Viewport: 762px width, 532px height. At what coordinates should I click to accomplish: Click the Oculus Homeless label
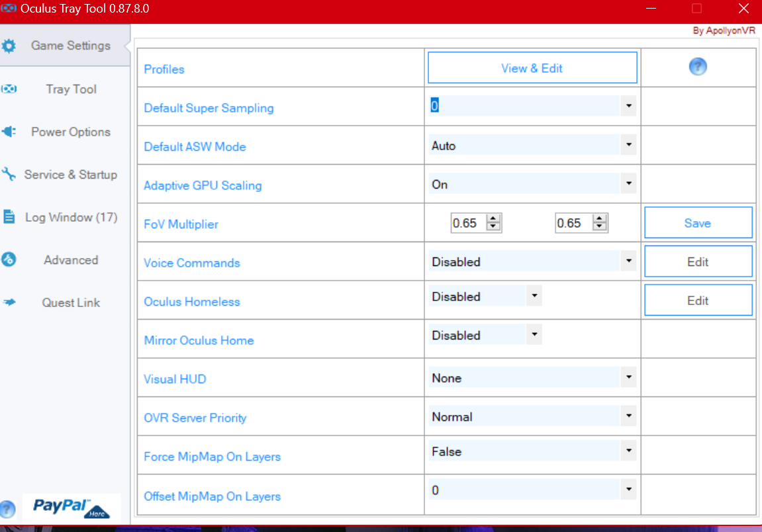[192, 302]
